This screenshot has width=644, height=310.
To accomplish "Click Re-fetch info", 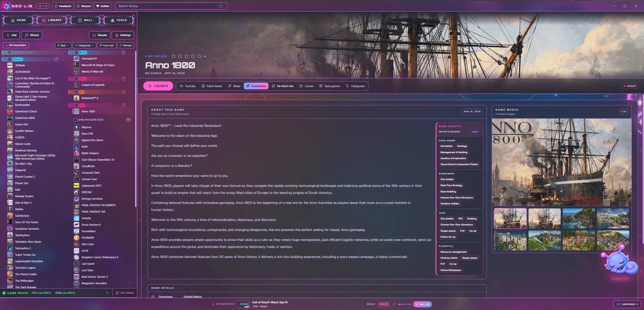I will click(x=282, y=86).
